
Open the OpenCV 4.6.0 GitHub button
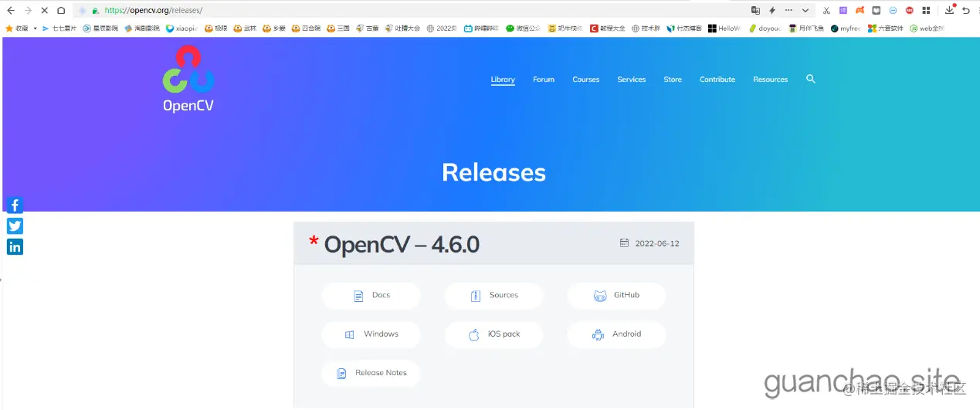[x=616, y=296]
